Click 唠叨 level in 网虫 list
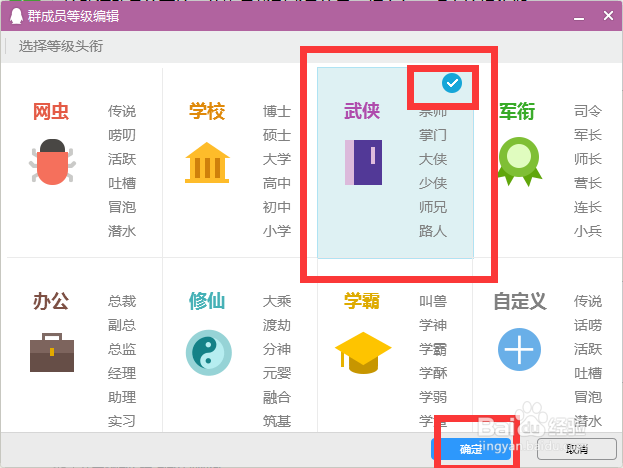This screenshot has width=623, height=468. (x=122, y=135)
